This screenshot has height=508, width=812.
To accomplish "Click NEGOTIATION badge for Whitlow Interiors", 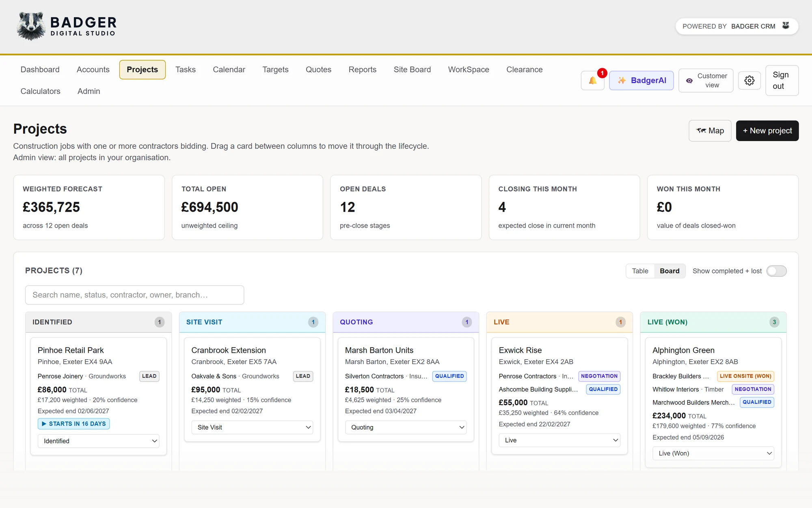I will tap(753, 389).
